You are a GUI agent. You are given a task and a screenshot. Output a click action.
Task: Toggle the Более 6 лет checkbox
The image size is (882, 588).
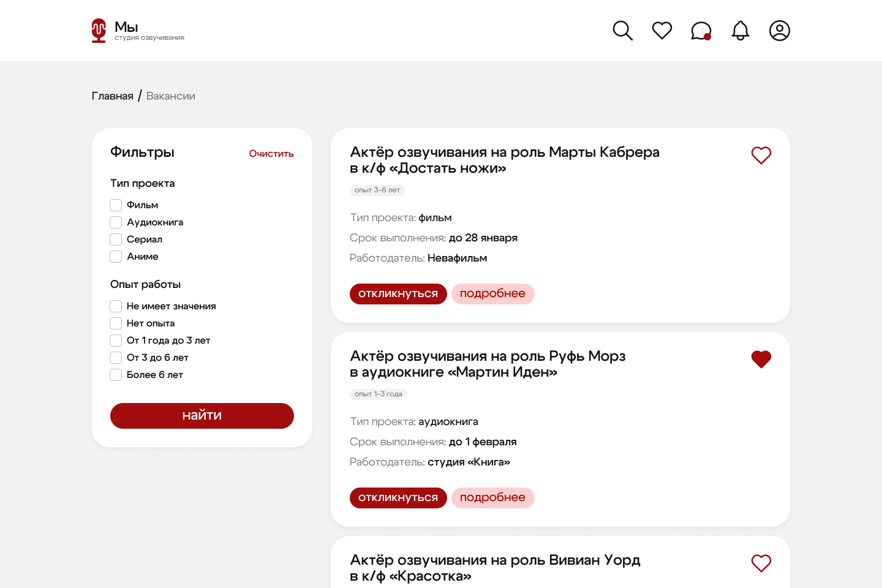pyautogui.click(x=116, y=375)
